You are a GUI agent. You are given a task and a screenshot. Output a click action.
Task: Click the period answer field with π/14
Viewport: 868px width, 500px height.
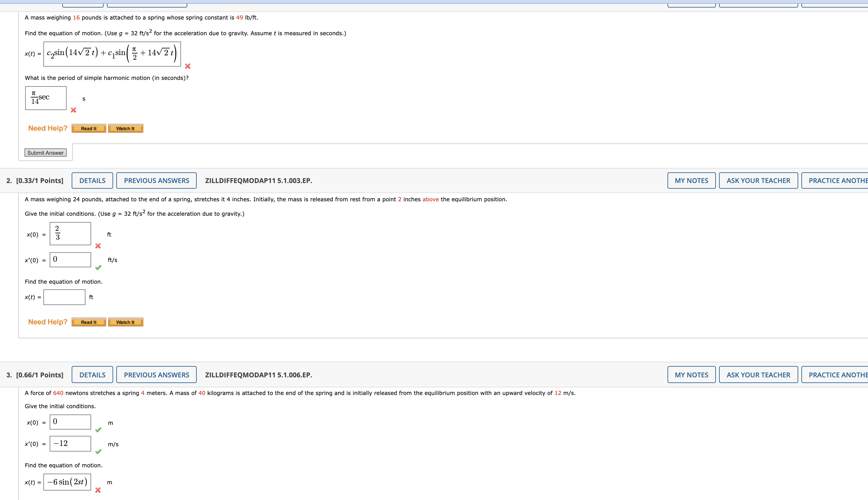[x=46, y=98]
